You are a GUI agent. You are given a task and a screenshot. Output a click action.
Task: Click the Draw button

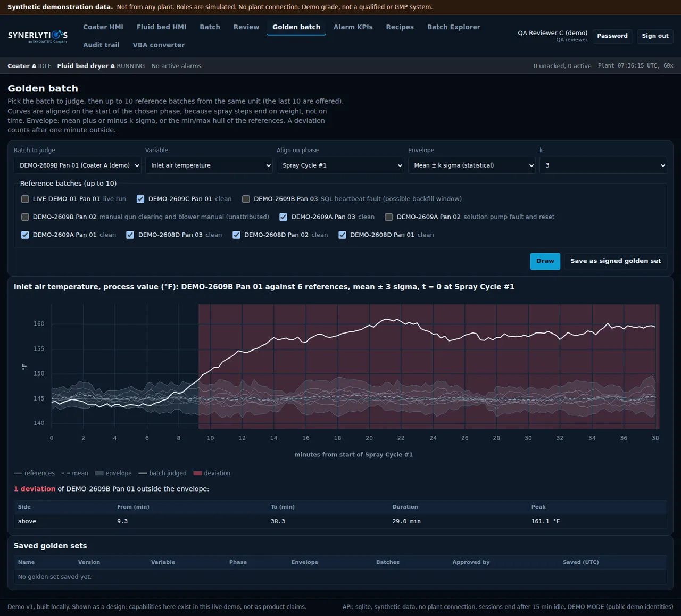click(x=545, y=261)
